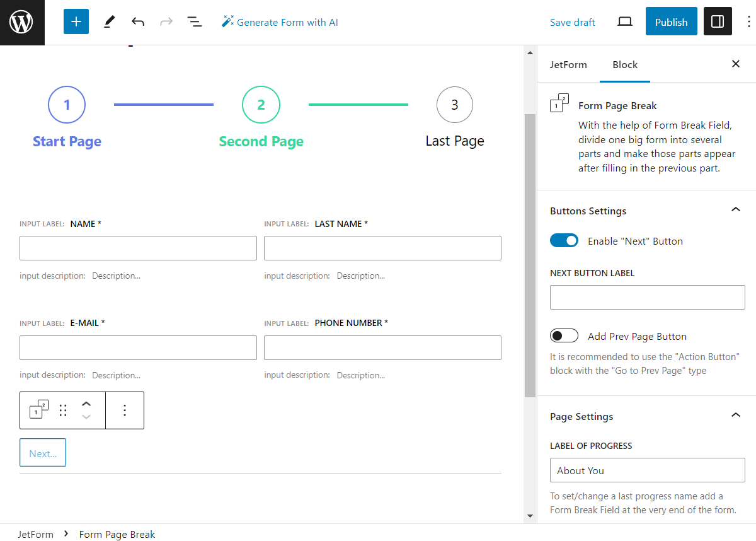Disable the Enable Next Button toggle
The height and width of the screenshot is (541, 756).
click(564, 240)
